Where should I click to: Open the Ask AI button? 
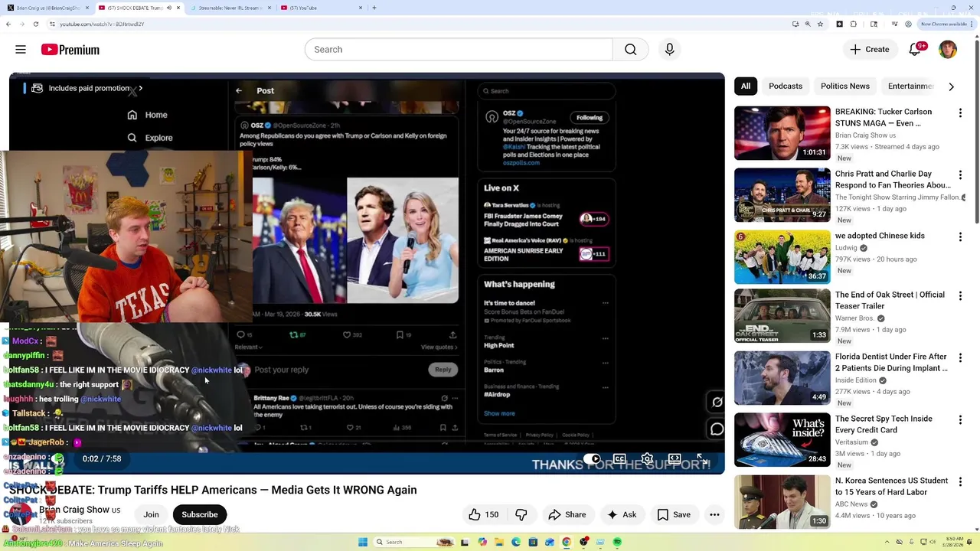(x=621, y=515)
